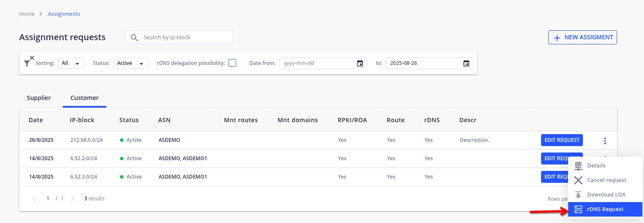Toggle rDNS delegation possibility checkbox
644x223 pixels.
pos(232,63)
